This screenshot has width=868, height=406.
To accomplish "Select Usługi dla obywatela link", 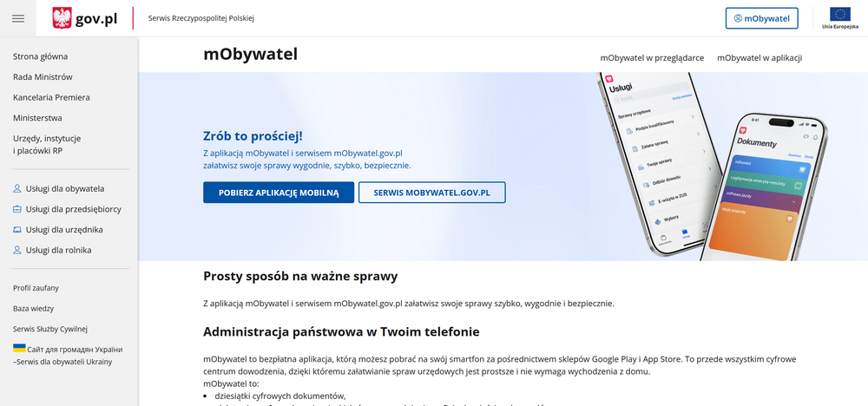I will click(65, 188).
